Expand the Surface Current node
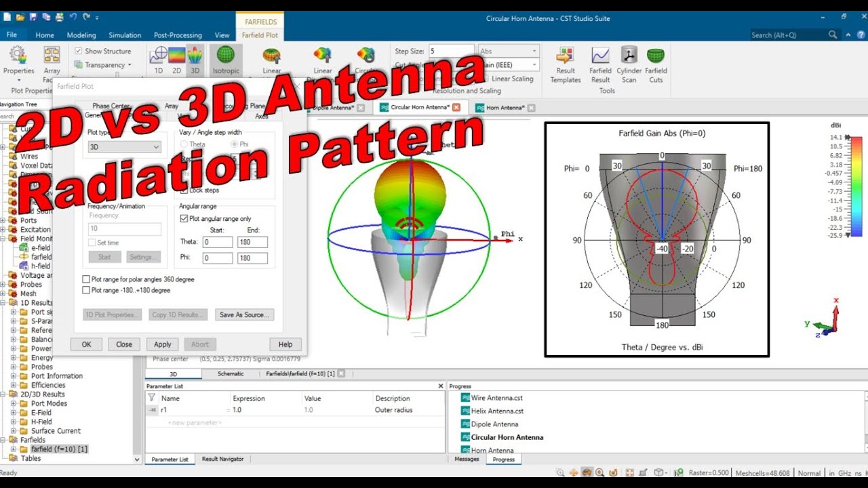The image size is (868, 488). [x=14, y=430]
